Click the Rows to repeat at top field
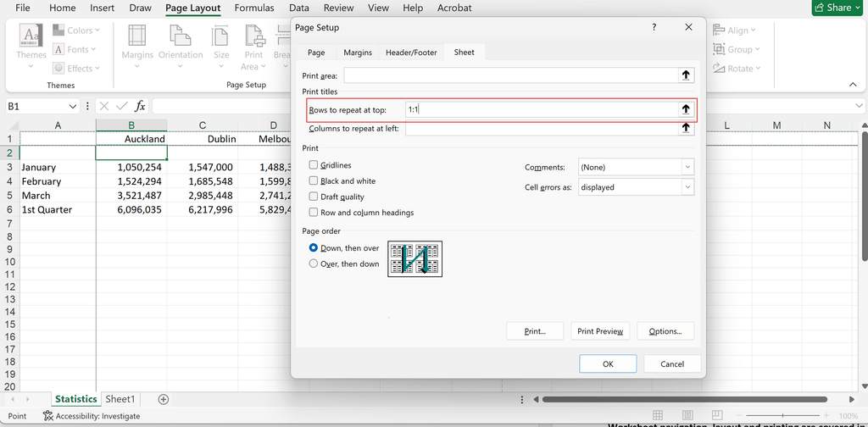The image size is (868, 427). (x=542, y=109)
